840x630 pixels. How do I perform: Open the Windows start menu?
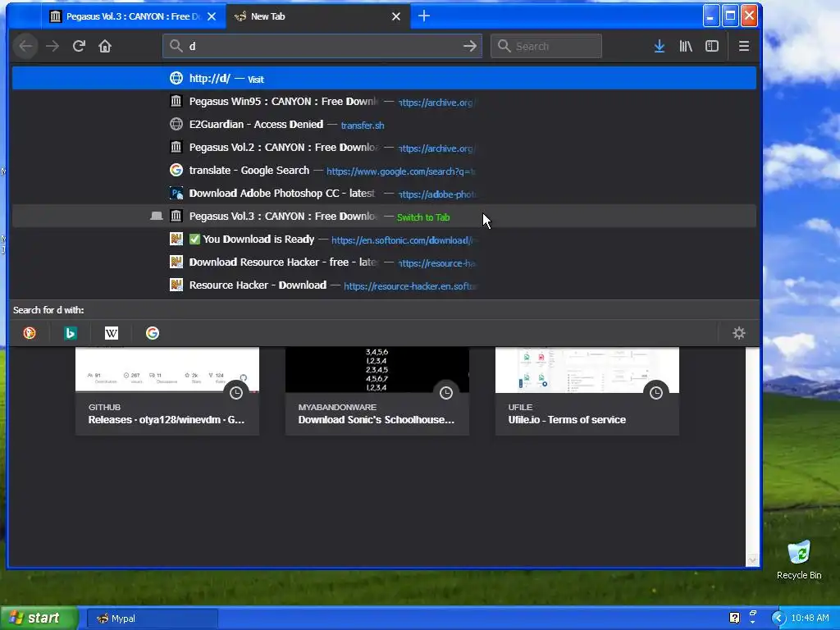click(x=39, y=619)
